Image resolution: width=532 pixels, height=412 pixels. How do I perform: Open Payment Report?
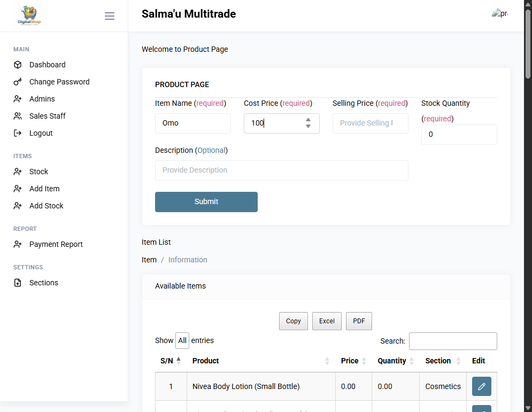(x=56, y=244)
